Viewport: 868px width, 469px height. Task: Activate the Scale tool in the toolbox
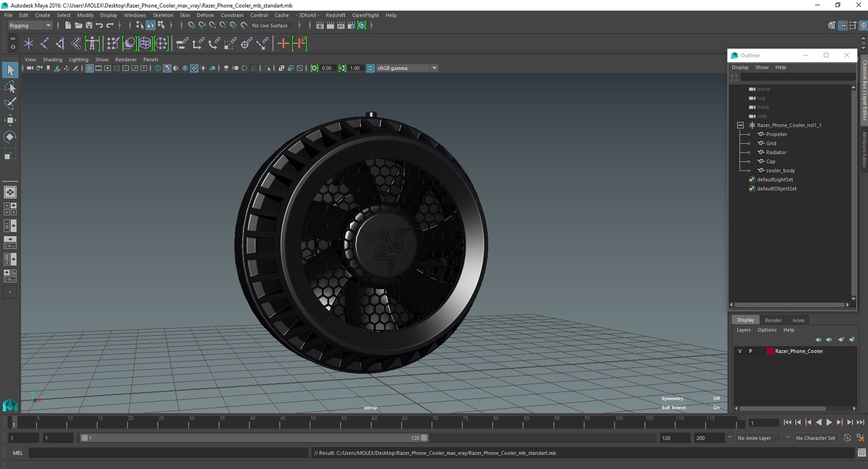[x=10, y=154]
